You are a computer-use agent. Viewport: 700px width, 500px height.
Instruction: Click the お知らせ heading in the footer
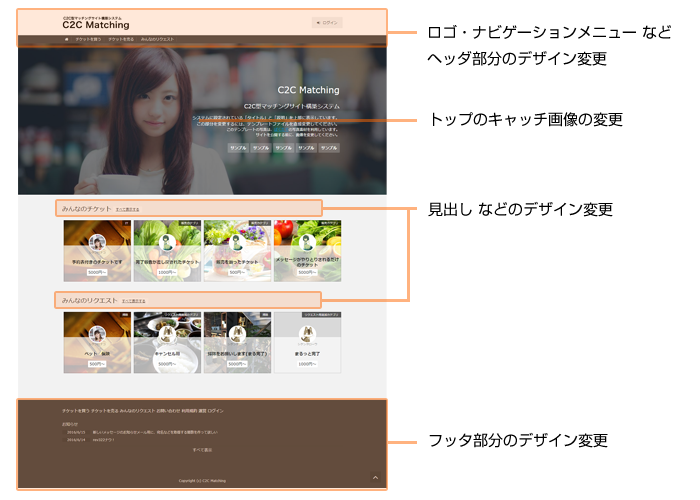pos(70,424)
